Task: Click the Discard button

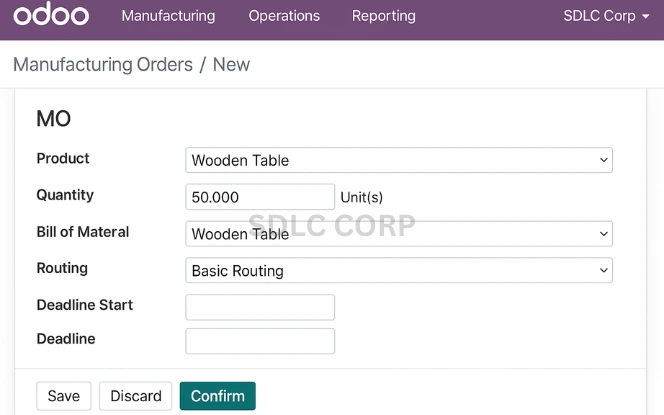Action: (x=136, y=396)
